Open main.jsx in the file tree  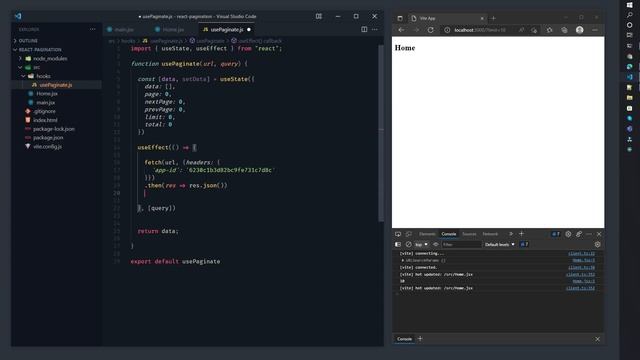click(45, 102)
